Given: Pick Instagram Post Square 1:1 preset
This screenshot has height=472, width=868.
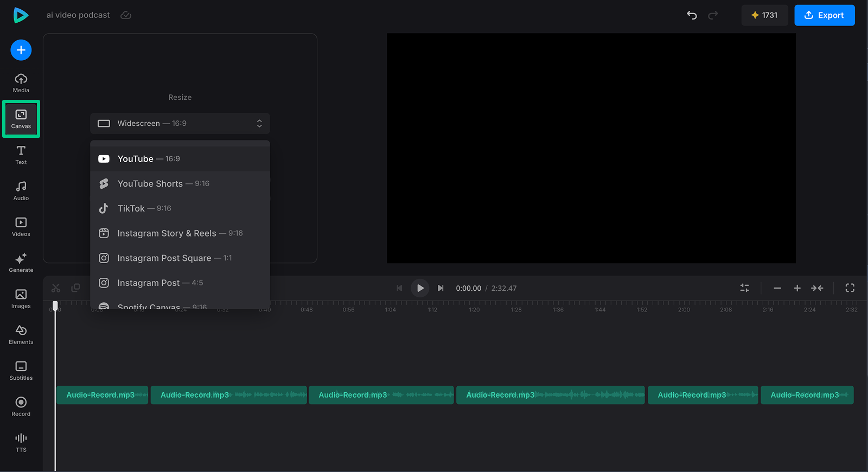Looking at the screenshot, I should 180,258.
